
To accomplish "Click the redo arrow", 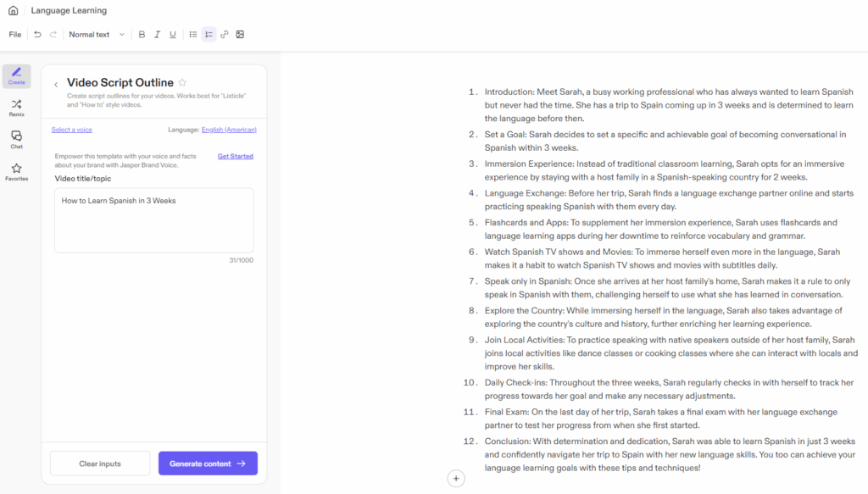I will click(53, 35).
